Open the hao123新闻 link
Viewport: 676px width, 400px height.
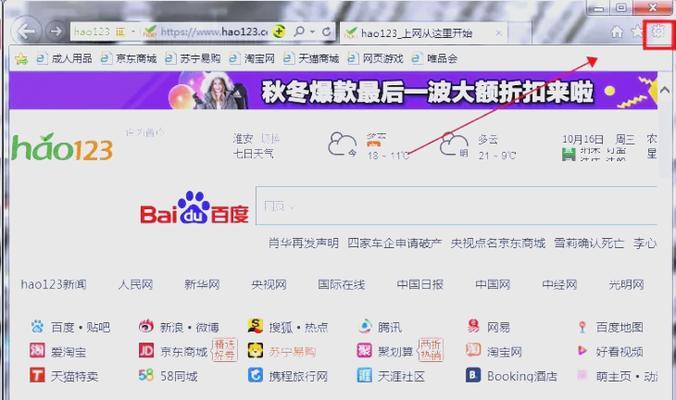click(x=54, y=284)
